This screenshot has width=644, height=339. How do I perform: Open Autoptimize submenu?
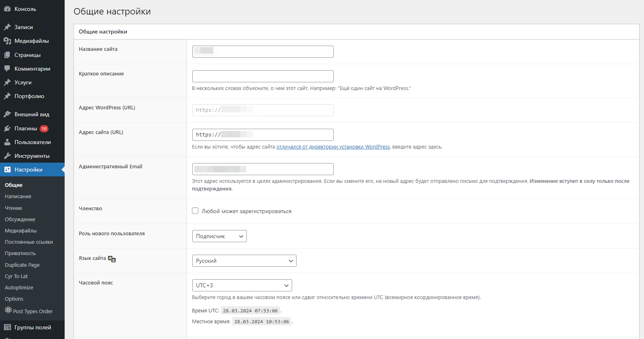pyautogui.click(x=19, y=288)
